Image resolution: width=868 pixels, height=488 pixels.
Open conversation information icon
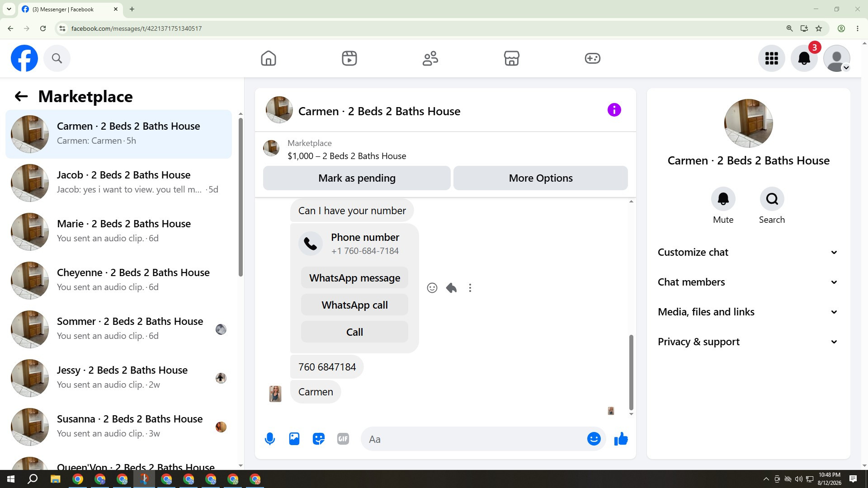pos(614,110)
